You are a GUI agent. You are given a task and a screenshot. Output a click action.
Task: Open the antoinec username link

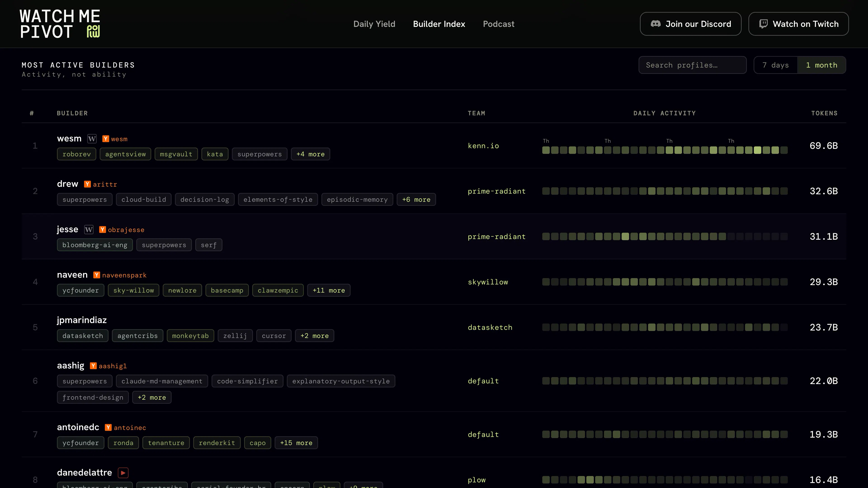(x=130, y=428)
